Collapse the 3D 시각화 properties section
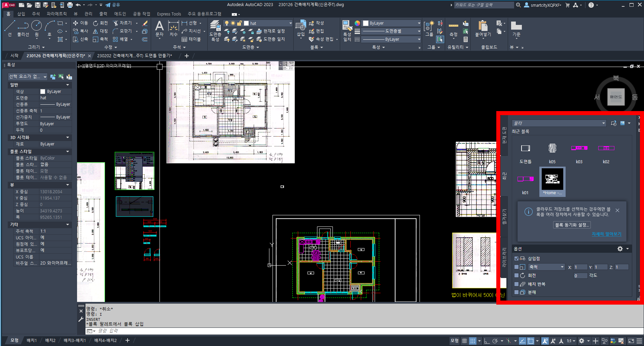Screen dimensions: 644x346 point(40,137)
